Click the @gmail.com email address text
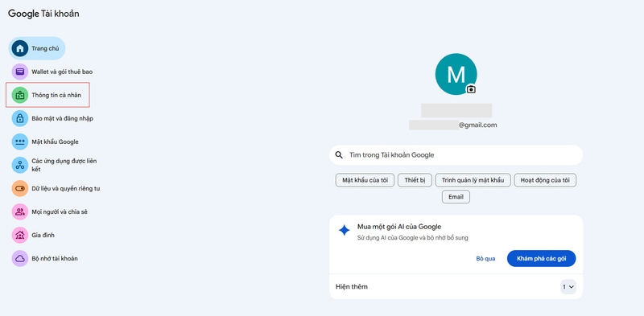This screenshot has height=316, width=644. click(477, 125)
